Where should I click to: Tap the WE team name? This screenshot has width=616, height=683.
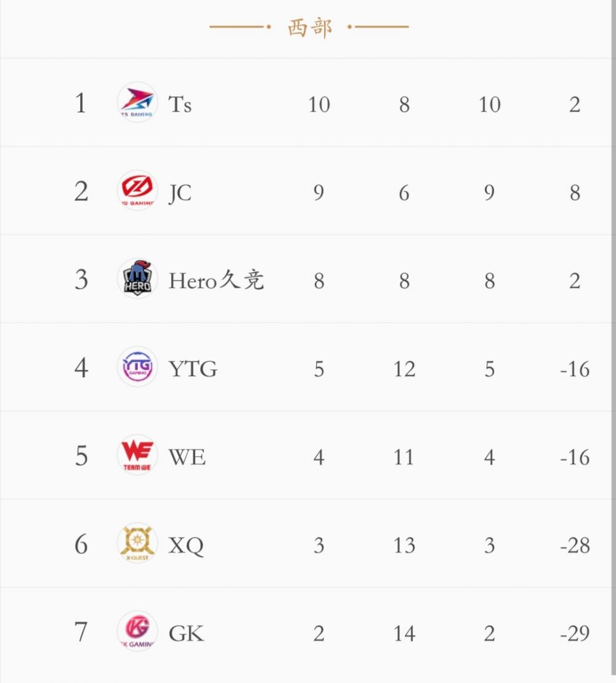[x=187, y=457]
